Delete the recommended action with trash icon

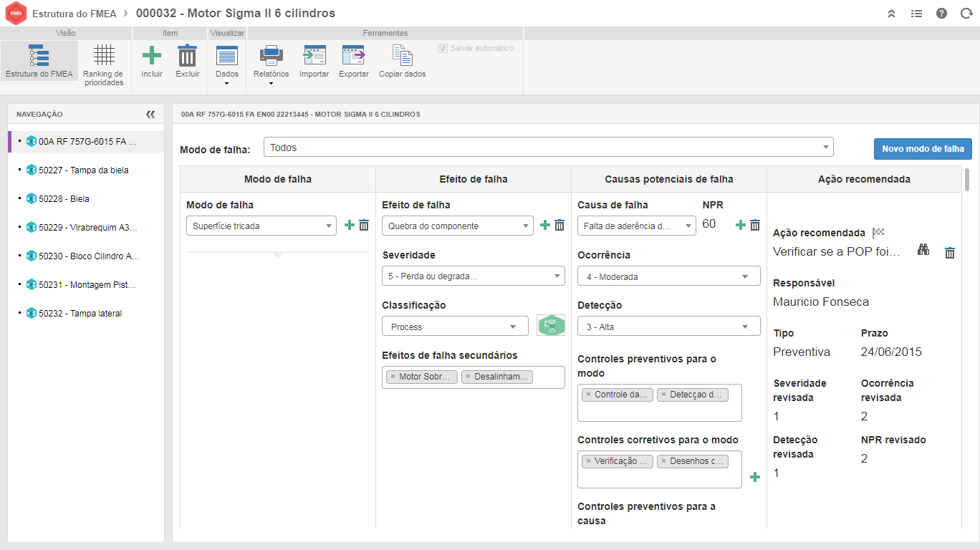click(950, 252)
